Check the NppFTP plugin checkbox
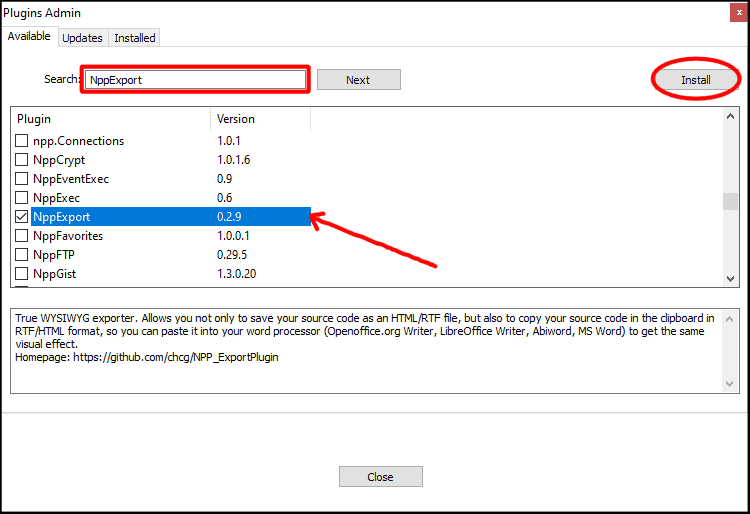This screenshot has width=750, height=514. click(x=22, y=255)
